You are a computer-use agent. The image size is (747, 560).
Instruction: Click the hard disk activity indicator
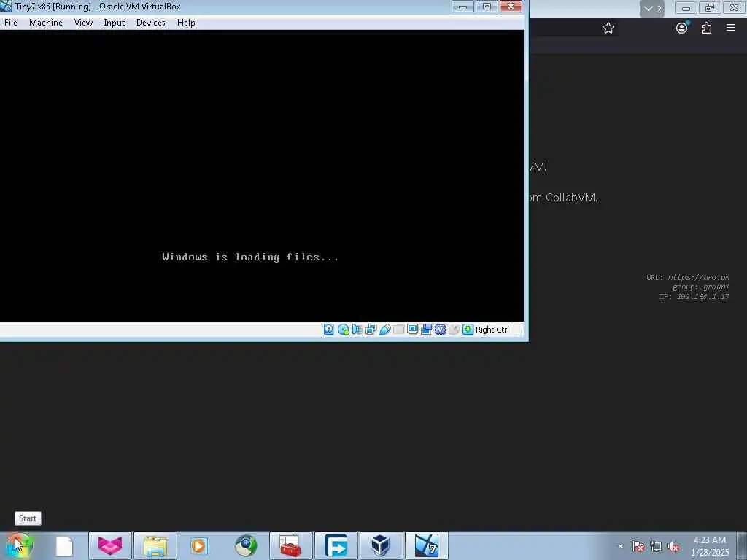329,330
